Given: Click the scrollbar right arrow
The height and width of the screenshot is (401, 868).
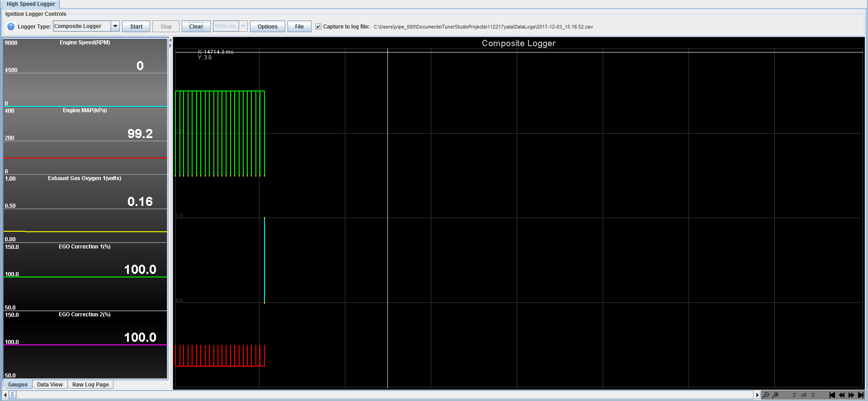Looking at the screenshot, I should point(757,395).
